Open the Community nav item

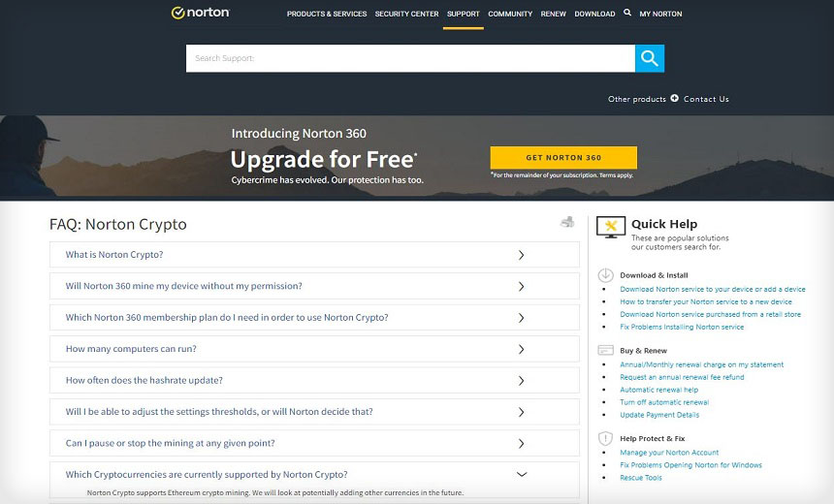pyautogui.click(x=510, y=14)
